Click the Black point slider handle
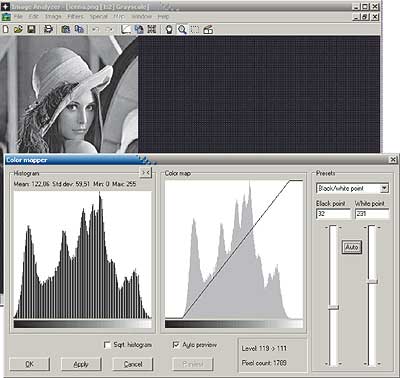 point(333,307)
